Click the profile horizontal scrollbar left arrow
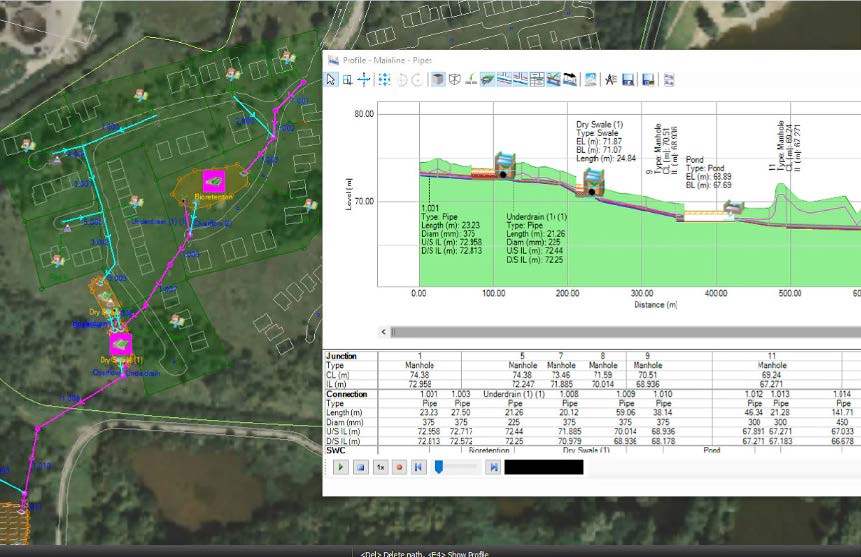 coord(383,331)
